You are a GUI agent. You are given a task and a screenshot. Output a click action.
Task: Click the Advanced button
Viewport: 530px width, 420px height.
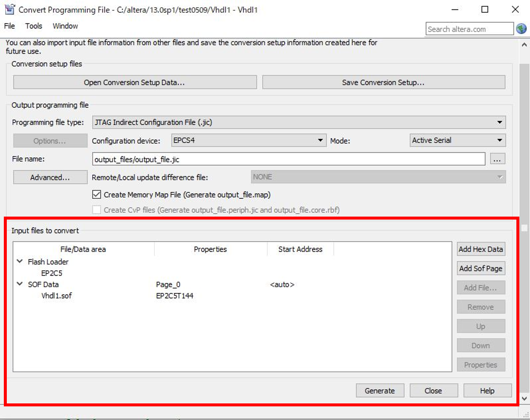[x=50, y=177]
